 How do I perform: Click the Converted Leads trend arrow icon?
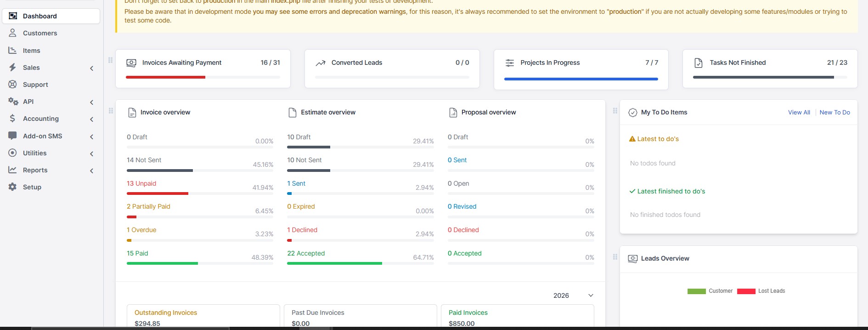tap(320, 63)
